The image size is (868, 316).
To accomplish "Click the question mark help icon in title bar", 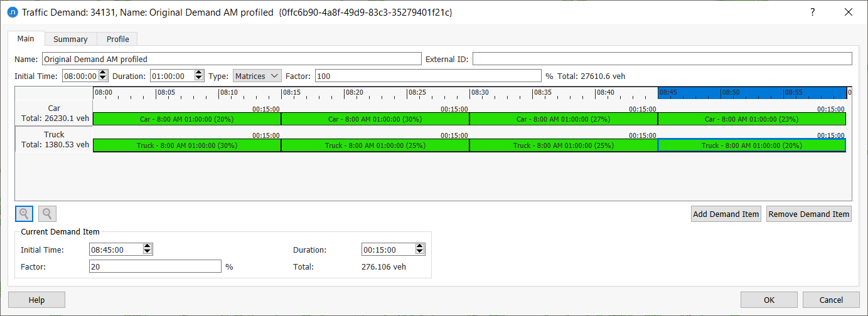I will point(812,12).
